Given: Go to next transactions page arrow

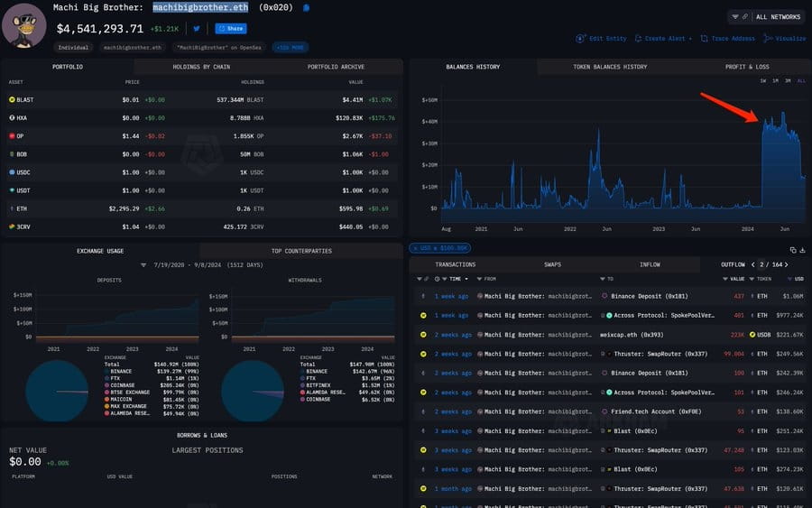Looking at the screenshot, I should click(786, 265).
